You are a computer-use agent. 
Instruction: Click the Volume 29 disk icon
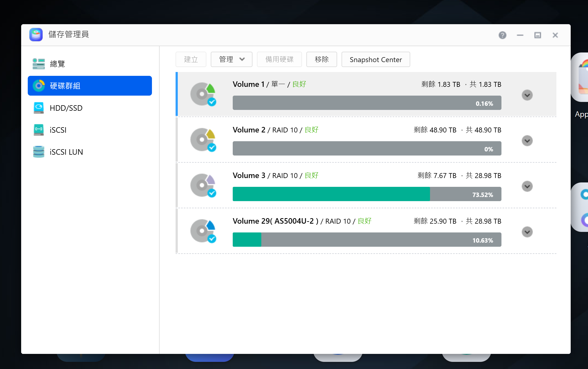pyautogui.click(x=203, y=231)
